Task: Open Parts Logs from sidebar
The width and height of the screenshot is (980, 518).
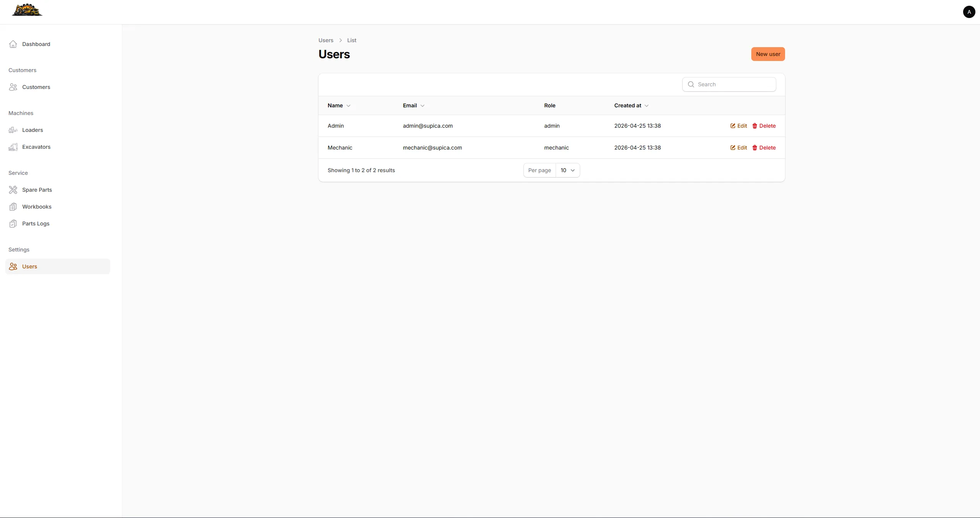Action: point(58,224)
